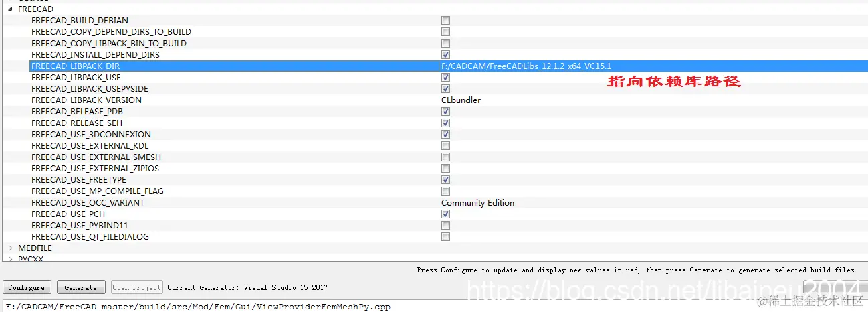This screenshot has height=312, width=868.
Task: Check FREECAD_USE_QT_FILEDIALOG option
Action: 445,237
